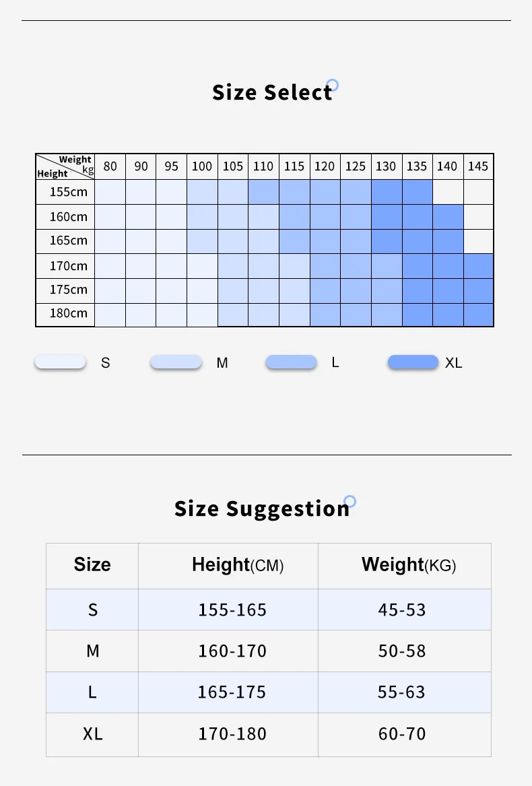
Task: Click the L row weight value 55-63
Action: click(401, 692)
